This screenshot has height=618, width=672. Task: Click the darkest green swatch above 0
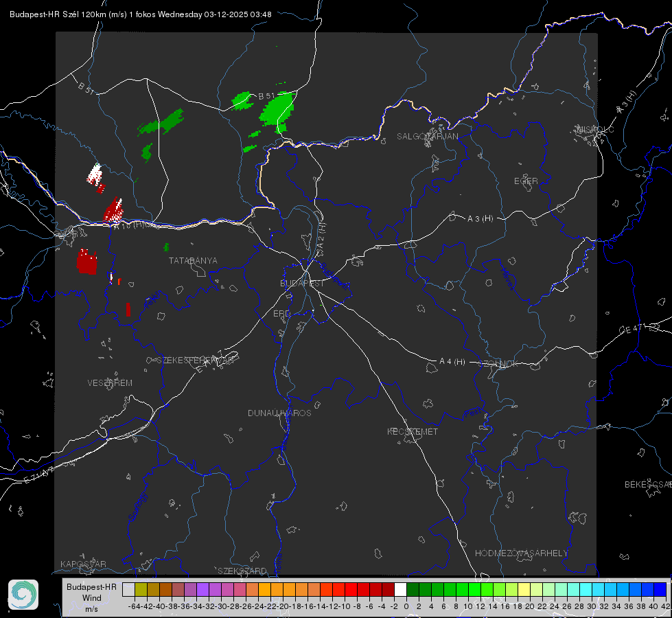click(x=413, y=589)
